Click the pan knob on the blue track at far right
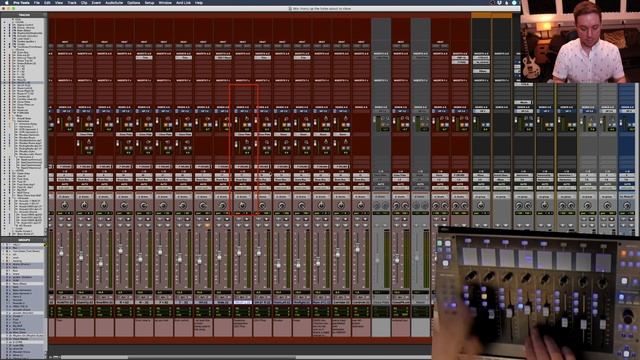Viewport: 640px width, 360px height. tap(627, 206)
